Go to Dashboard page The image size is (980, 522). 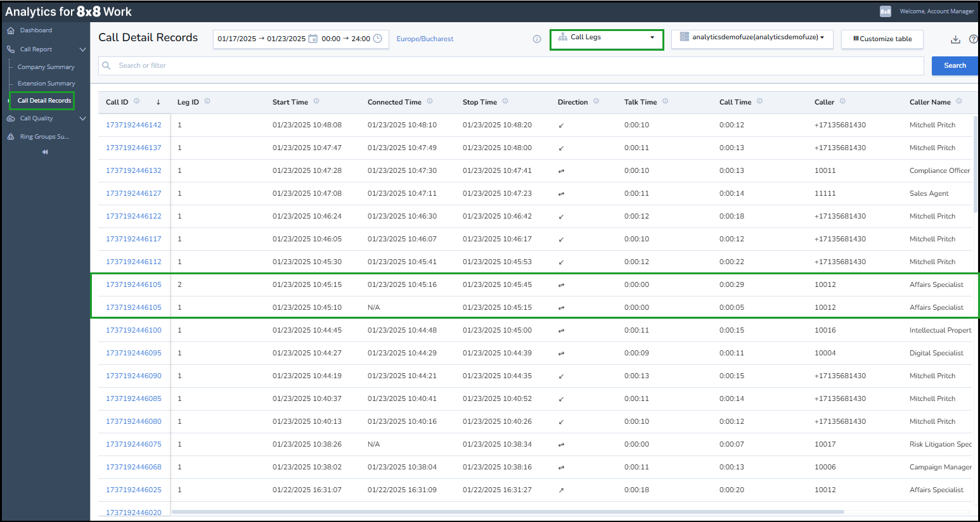pos(36,30)
